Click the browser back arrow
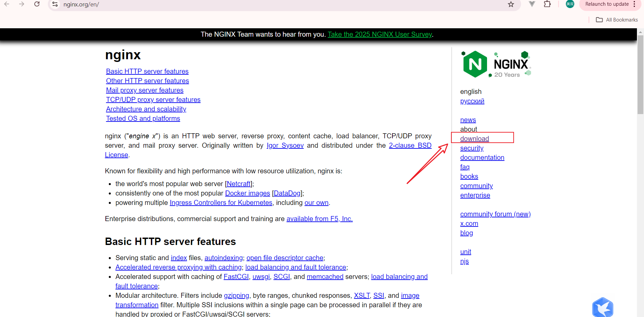 [x=7, y=4]
